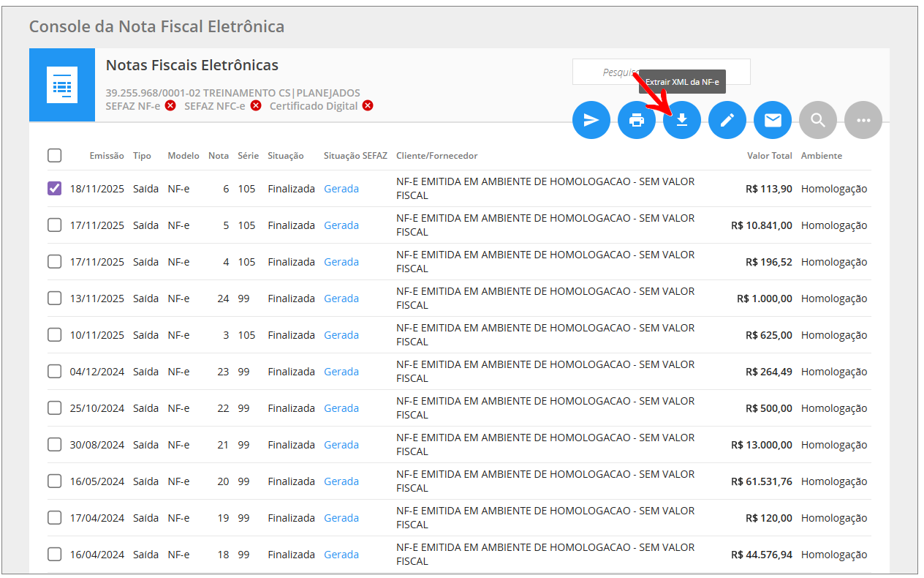Click the 13/11/2025 emission date cell
This screenshot has width=924, height=578.
click(x=97, y=299)
